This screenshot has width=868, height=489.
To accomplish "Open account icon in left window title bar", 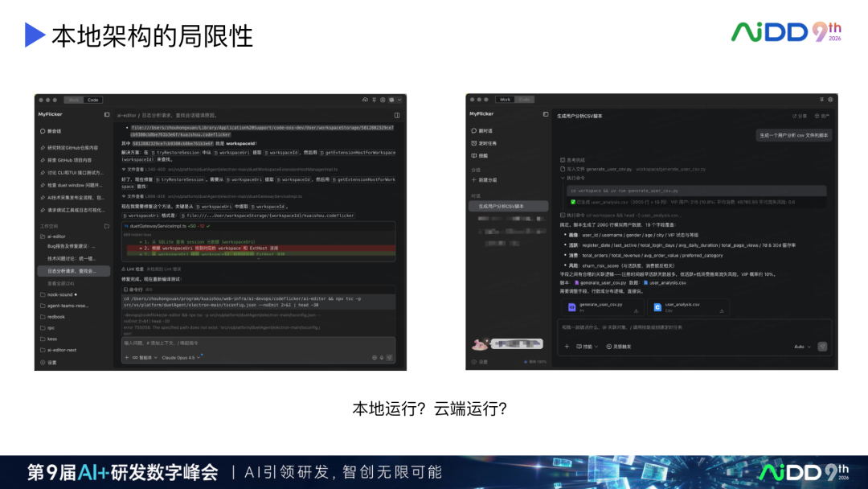I will (x=383, y=100).
